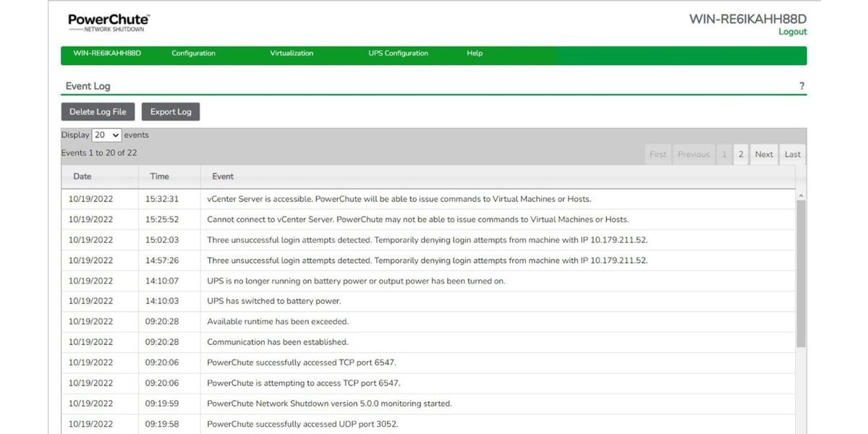The height and width of the screenshot is (434, 868).
Task: Click the Delete Log File button
Action: coord(98,112)
